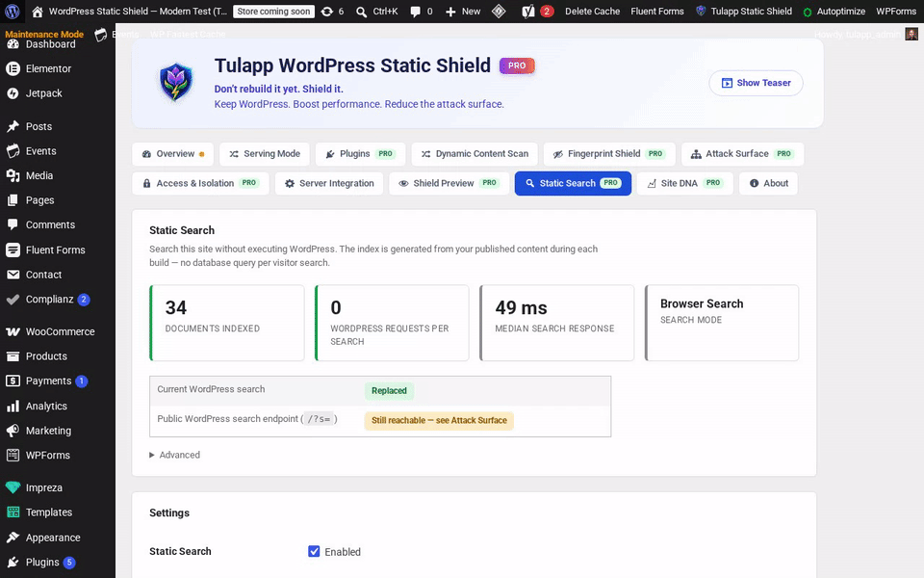
Task: Open the comments bubble in admin bar
Action: tap(416, 12)
